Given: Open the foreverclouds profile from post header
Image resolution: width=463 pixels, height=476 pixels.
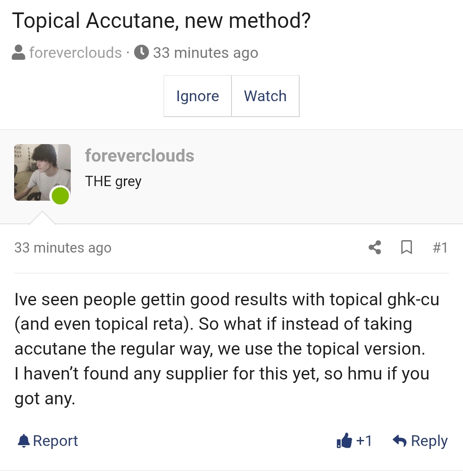Looking at the screenshot, I should 140,156.
